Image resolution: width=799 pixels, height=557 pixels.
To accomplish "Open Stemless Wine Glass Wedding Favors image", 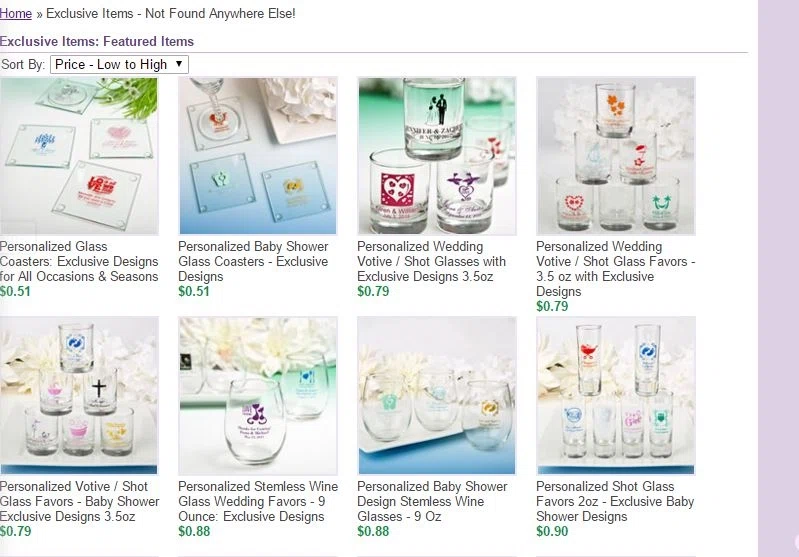I will pyautogui.click(x=258, y=396).
